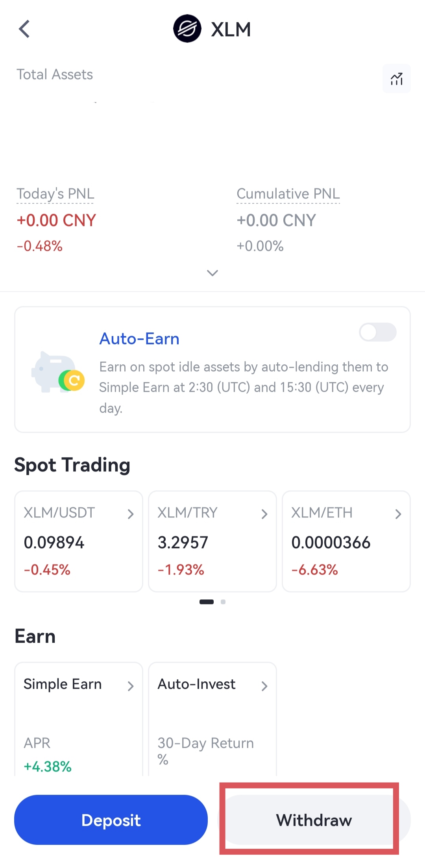The height and width of the screenshot is (868, 425).
Task: Open XLM/TRY pair arrow
Action: [x=264, y=514]
